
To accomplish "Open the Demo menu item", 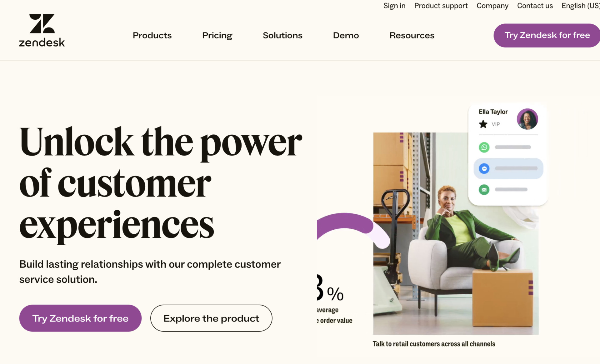I will click(x=346, y=35).
